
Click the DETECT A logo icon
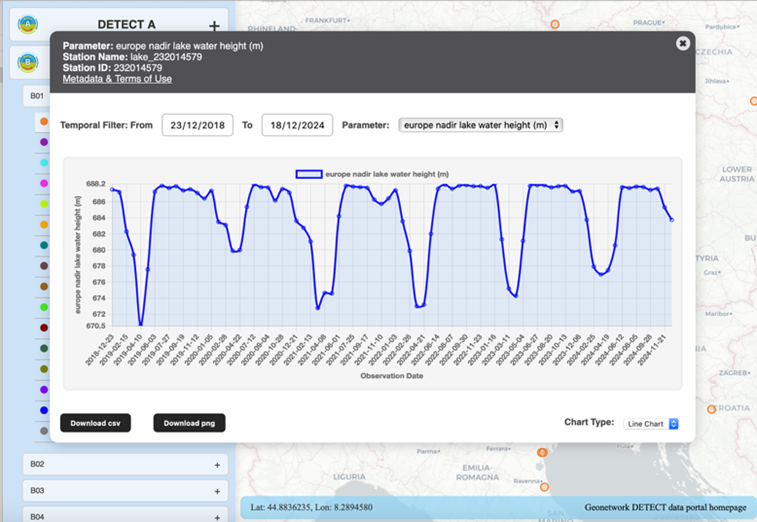coord(29,25)
